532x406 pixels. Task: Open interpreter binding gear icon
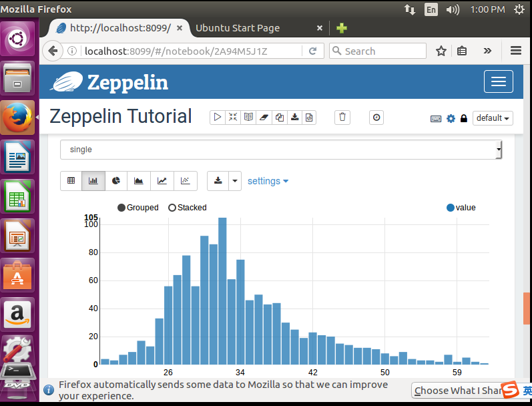click(x=451, y=118)
